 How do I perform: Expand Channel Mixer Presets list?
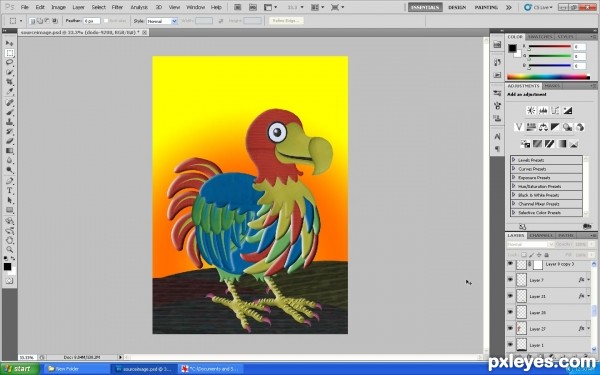point(514,204)
